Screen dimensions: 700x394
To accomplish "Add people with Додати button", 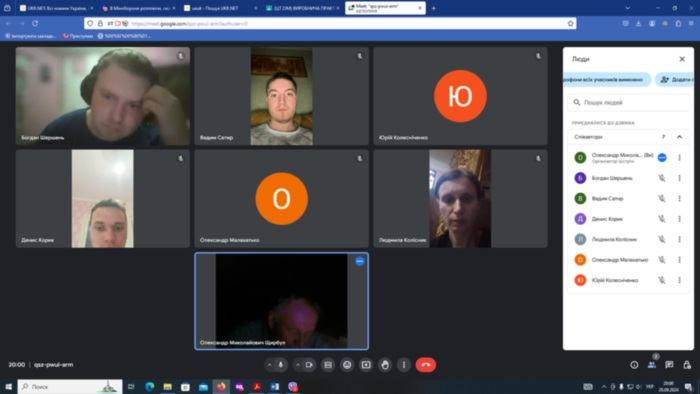I will (675, 79).
